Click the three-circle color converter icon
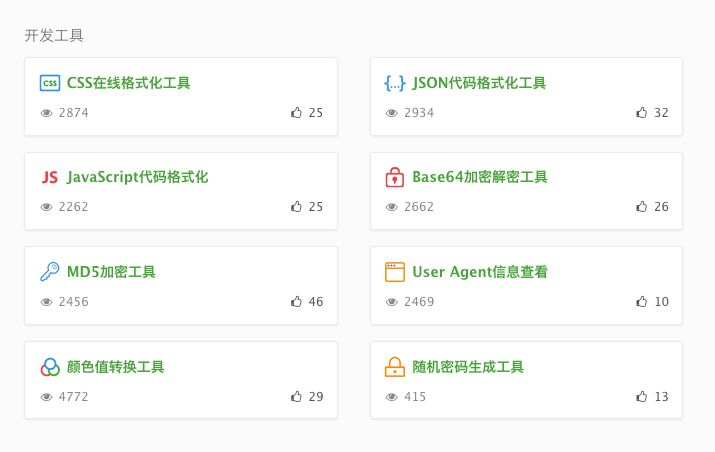The image size is (715, 452). [50, 367]
